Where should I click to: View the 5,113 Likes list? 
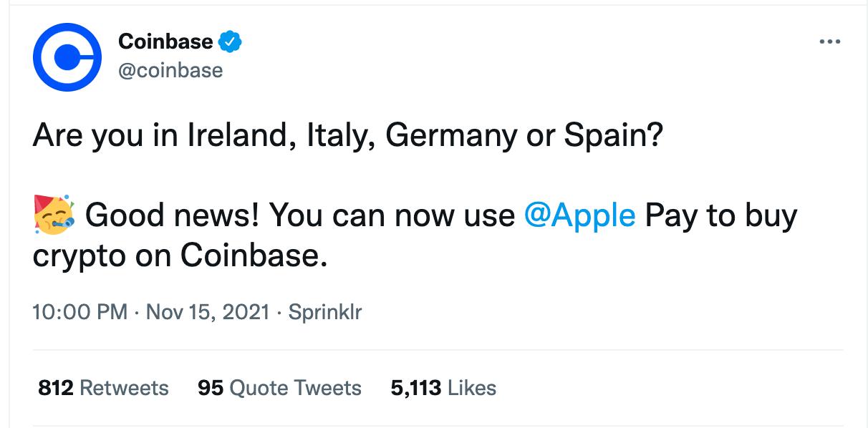[x=443, y=386]
